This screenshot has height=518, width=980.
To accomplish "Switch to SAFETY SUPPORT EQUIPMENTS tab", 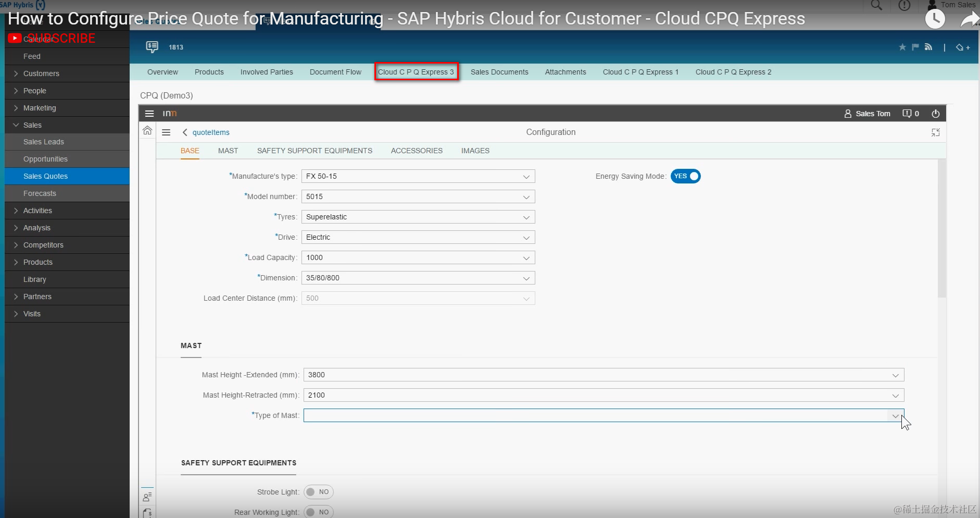I will coord(315,151).
